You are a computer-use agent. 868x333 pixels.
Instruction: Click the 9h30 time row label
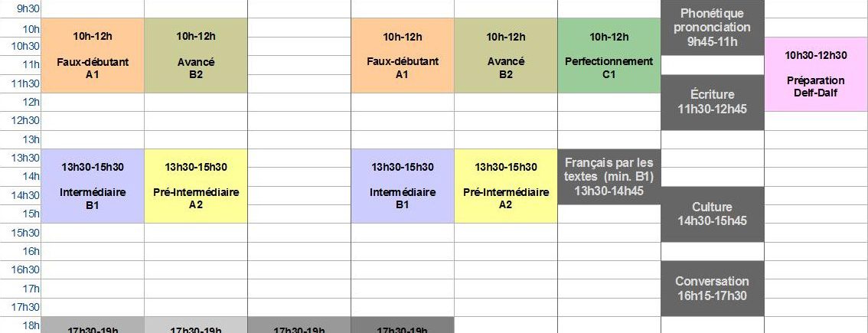(28, 8)
